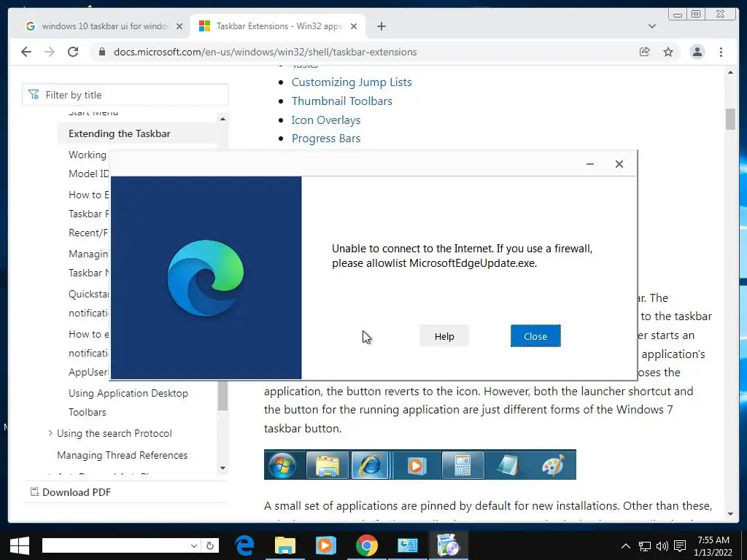Expand the Using the search Protocol node
Viewport: 747px width, 560px height.
click(50, 433)
